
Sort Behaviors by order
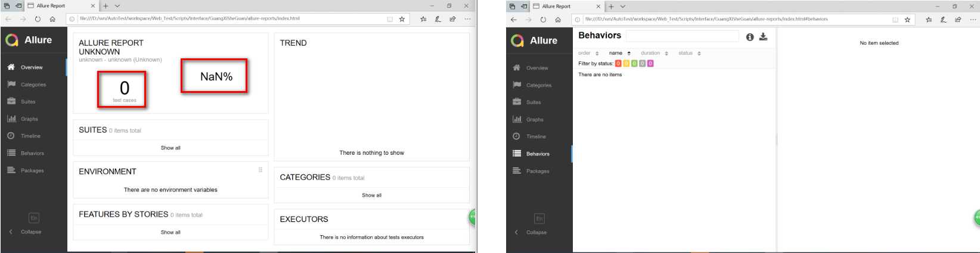588,53
